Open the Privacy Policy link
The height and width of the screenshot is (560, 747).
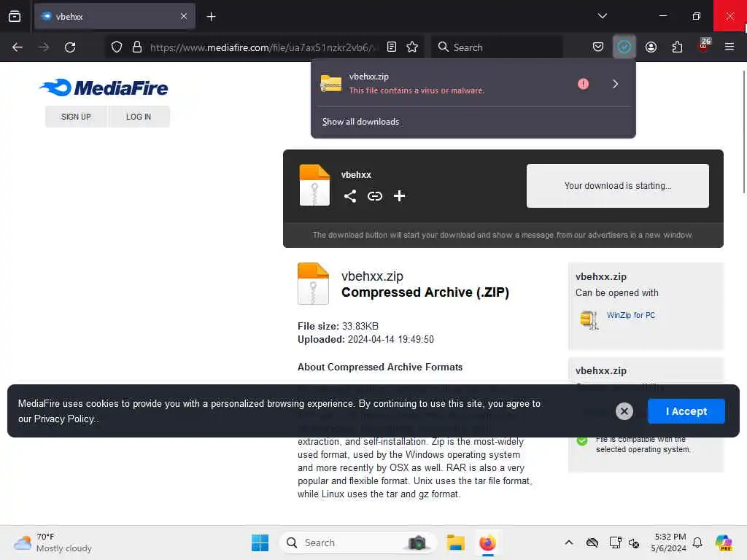click(64, 419)
